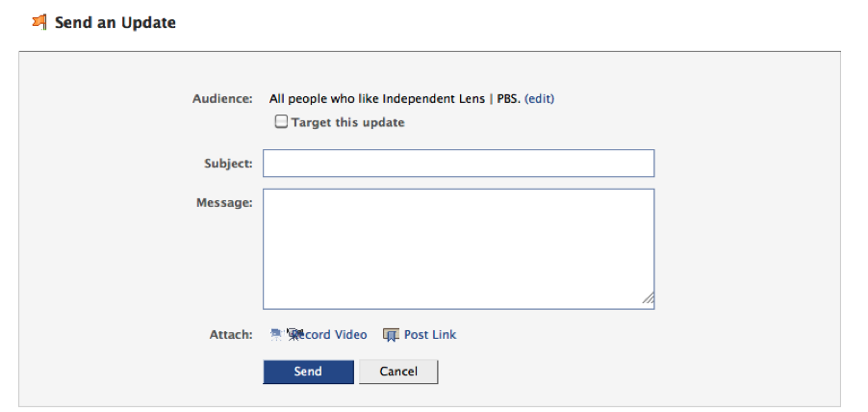Enable the Target this update checkbox
The width and height of the screenshot is (868, 412).
pos(281,122)
